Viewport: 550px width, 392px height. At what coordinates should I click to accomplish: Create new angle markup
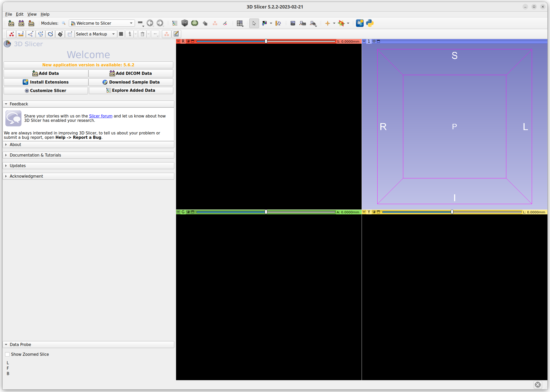click(x=31, y=34)
